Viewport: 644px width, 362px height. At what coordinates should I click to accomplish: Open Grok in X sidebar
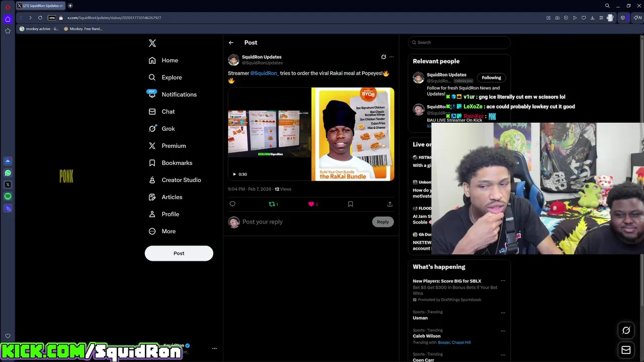[162, 129]
